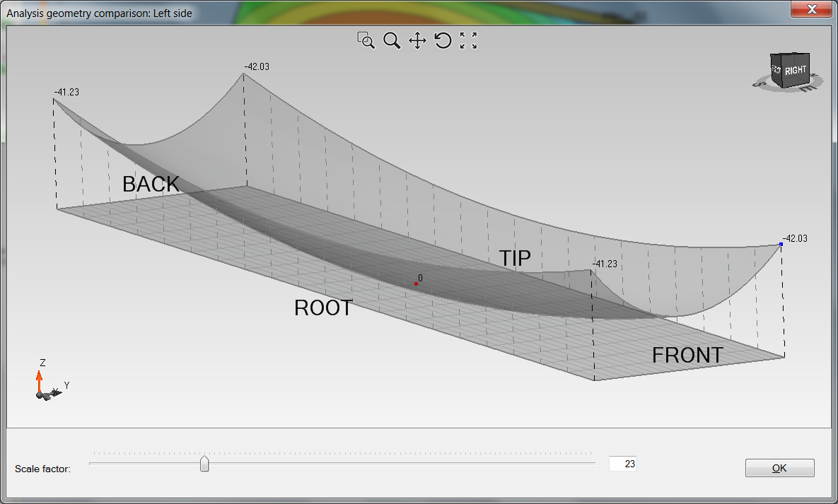Activate the magnifier zoom tool

tap(391, 40)
